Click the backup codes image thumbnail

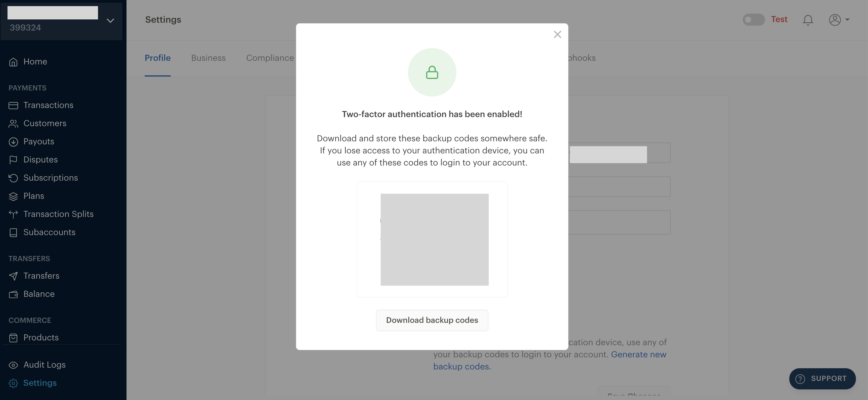point(434,239)
